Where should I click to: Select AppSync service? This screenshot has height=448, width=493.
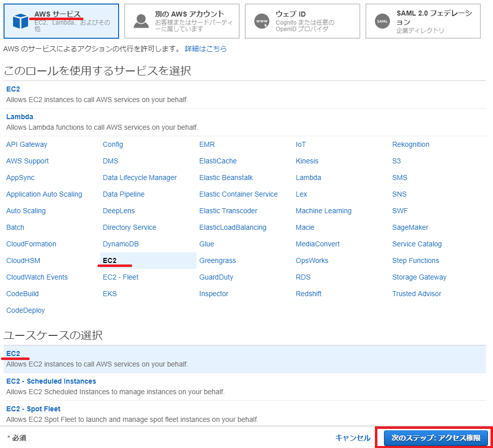pos(20,177)
